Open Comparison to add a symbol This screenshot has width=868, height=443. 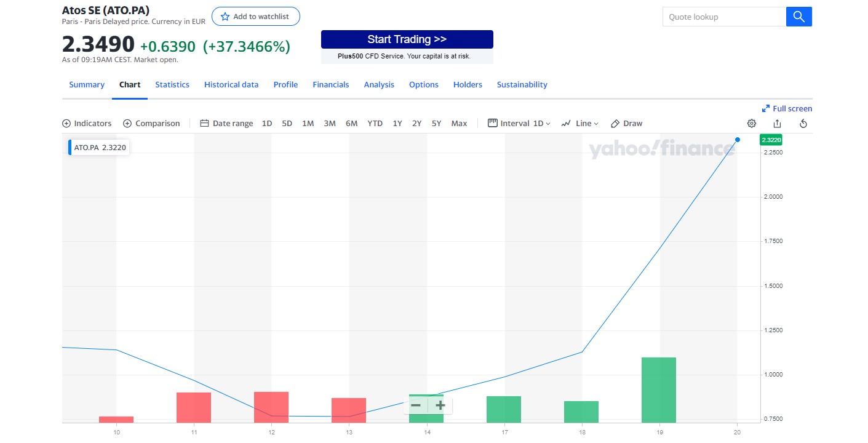[151, 124]
